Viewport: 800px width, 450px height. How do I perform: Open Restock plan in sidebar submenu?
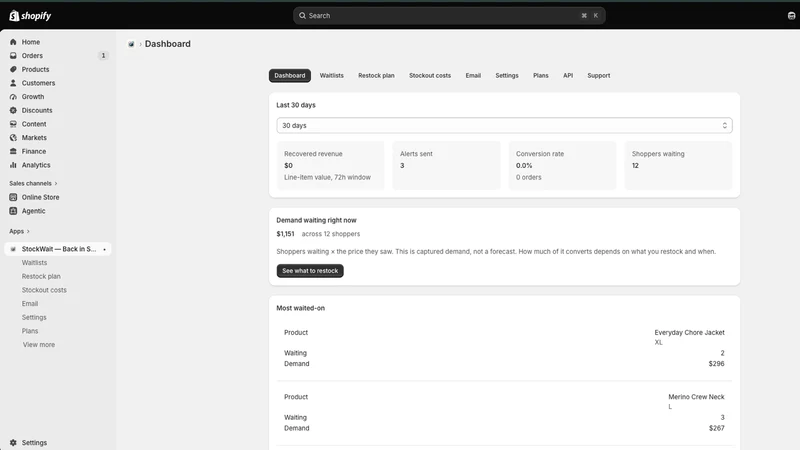(x=41, y=277)
